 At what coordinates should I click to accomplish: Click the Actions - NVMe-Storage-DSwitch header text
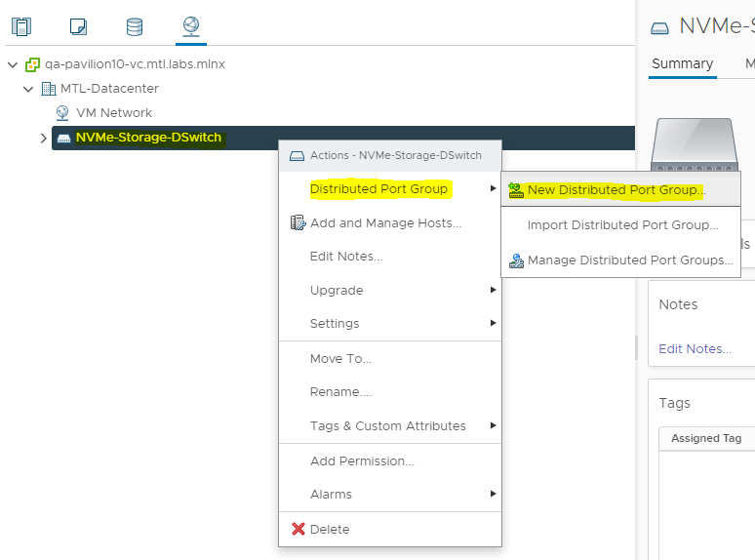[396, 155]
